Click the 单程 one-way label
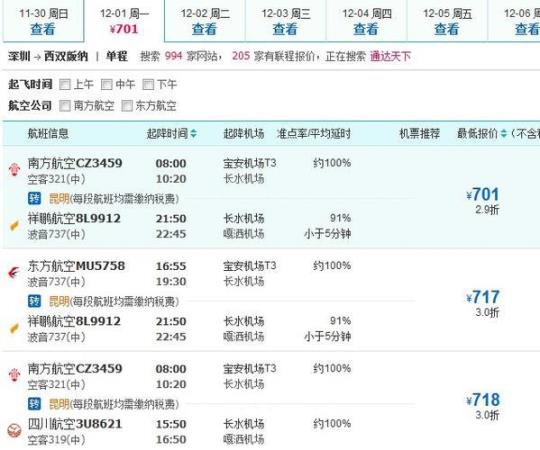Viewport: 540px width, 450px height. pos(117,56)
